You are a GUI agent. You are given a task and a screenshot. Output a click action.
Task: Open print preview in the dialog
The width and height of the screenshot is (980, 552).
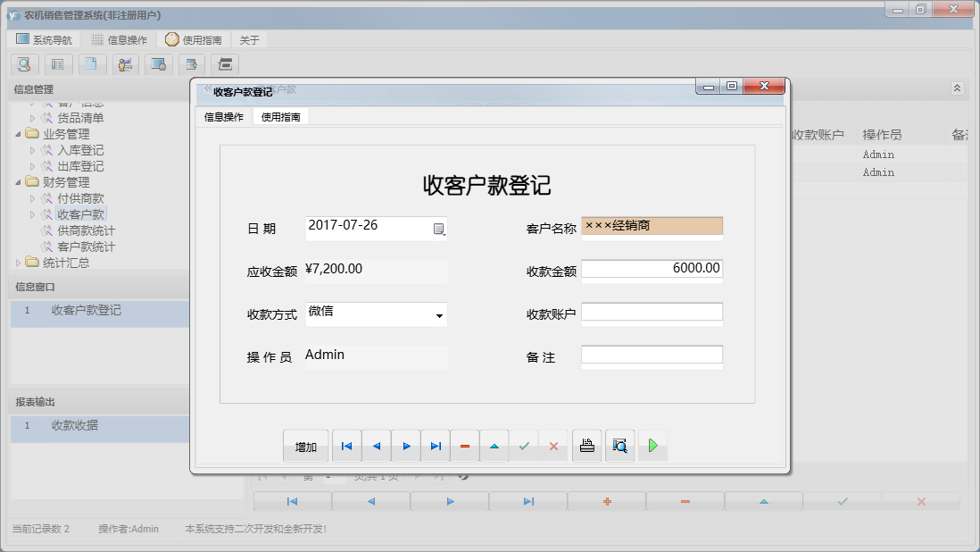[x=620, y=445]
